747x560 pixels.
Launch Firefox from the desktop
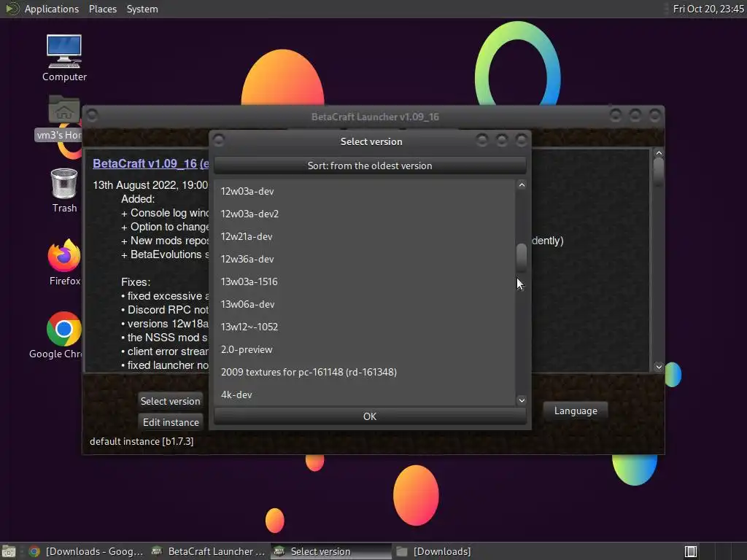point(64,262)
